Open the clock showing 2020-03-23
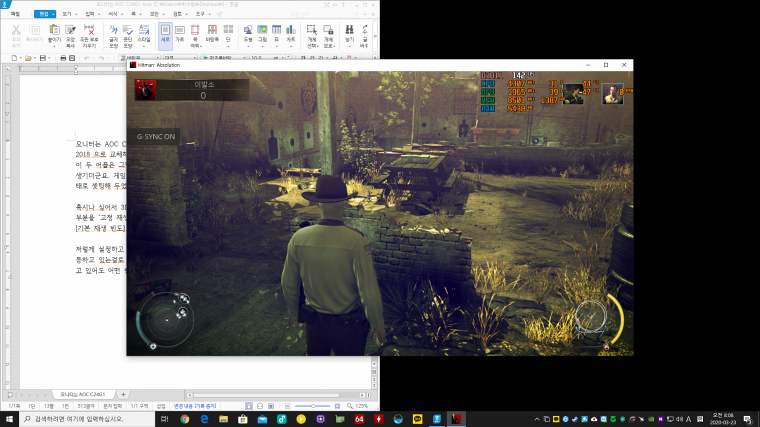This screenshot has width=760, height=427. tap(723, 419)
